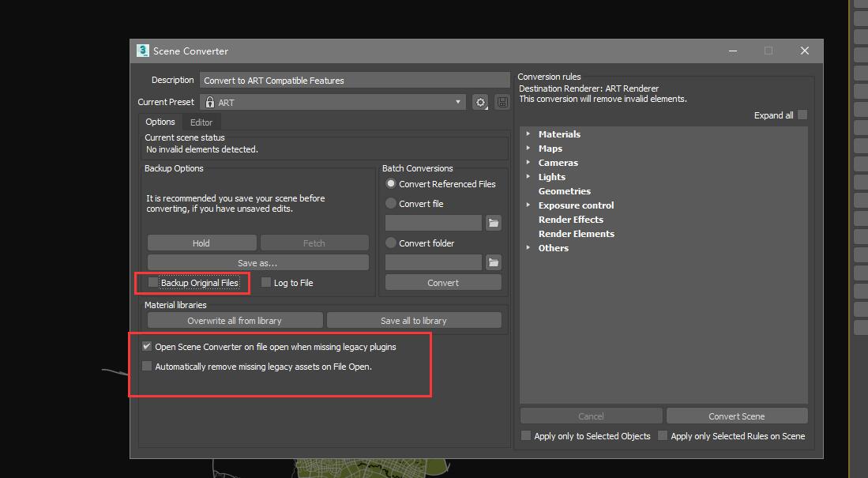The width and height of the screenshot is (868, 478).
Task: Expand the Others rules group
Action: point(528,247)
